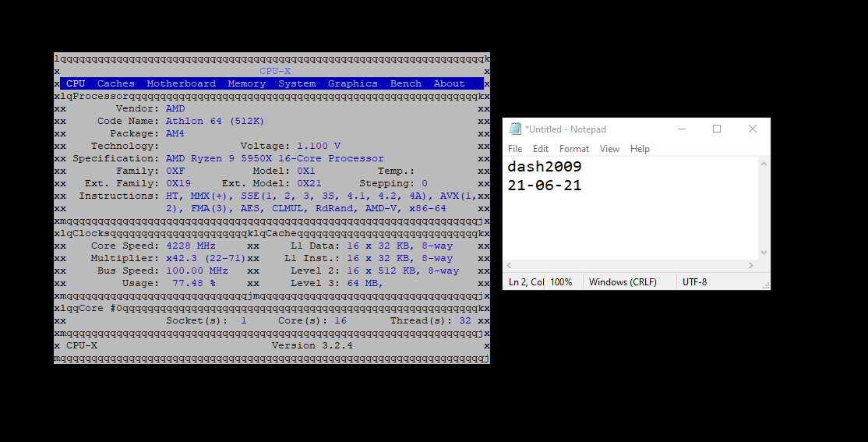Click the Notepad app icon in title bar
The image size is (868, 442).
click(515, 129)
